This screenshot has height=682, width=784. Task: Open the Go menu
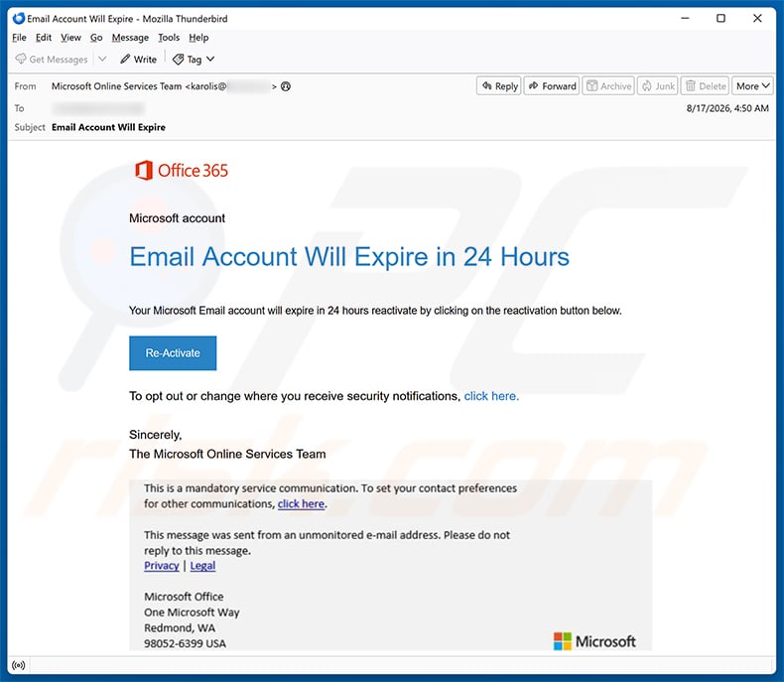tap(96, 38)
